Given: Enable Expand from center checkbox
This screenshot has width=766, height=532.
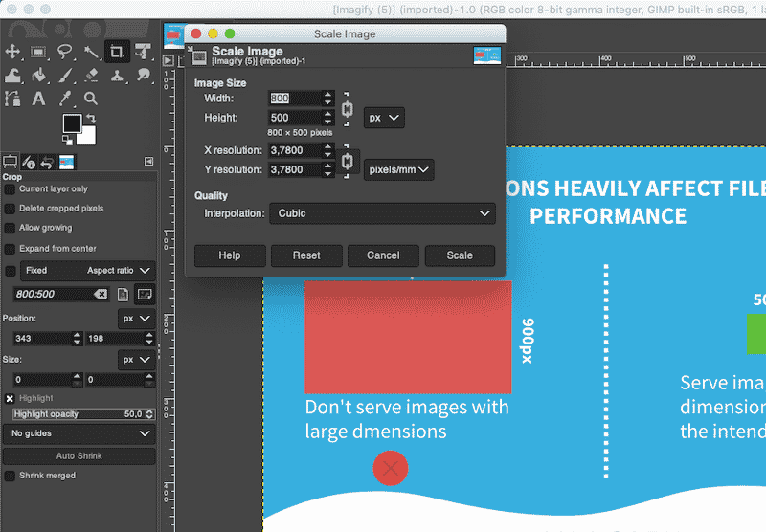Looking at the screenshot, I should pos(10,249).
